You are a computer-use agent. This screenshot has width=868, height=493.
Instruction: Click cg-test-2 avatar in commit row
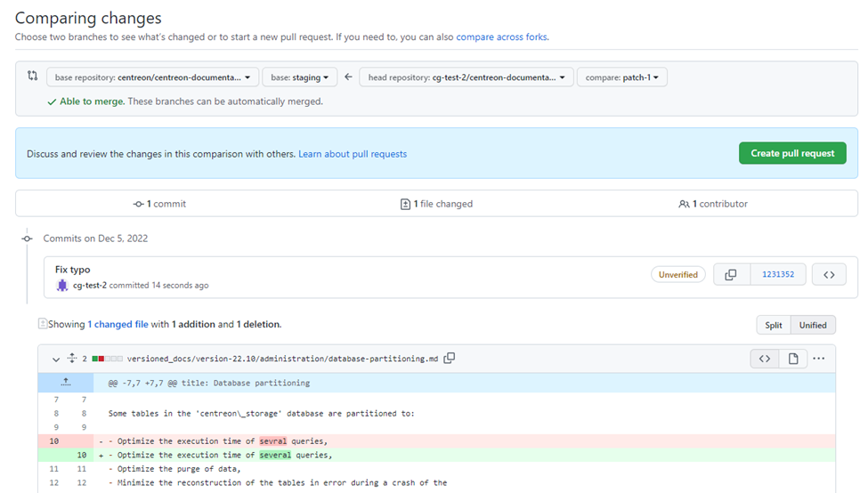tap(62, 286)
